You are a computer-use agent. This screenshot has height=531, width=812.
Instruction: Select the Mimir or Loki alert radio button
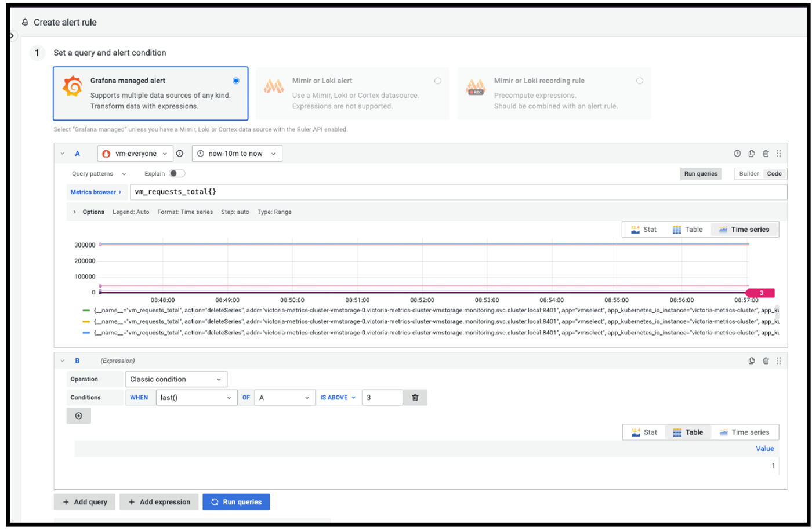438,81
